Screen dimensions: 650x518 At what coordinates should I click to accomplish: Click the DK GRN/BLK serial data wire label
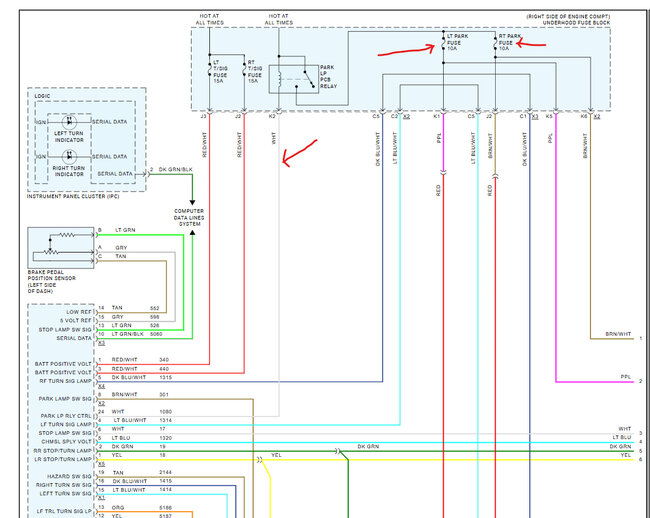(176, 169)
